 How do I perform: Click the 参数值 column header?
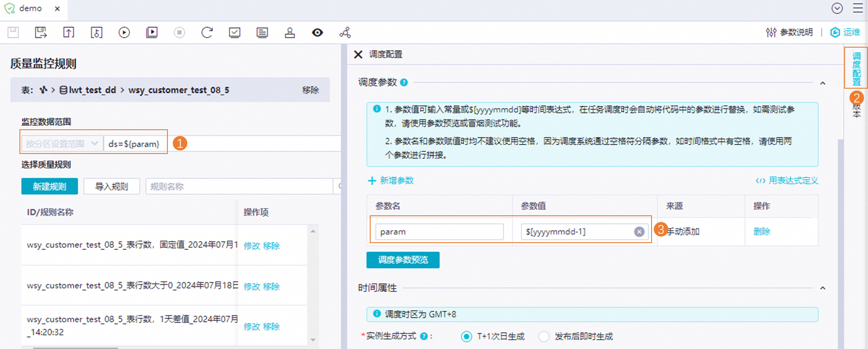(533, 206)
